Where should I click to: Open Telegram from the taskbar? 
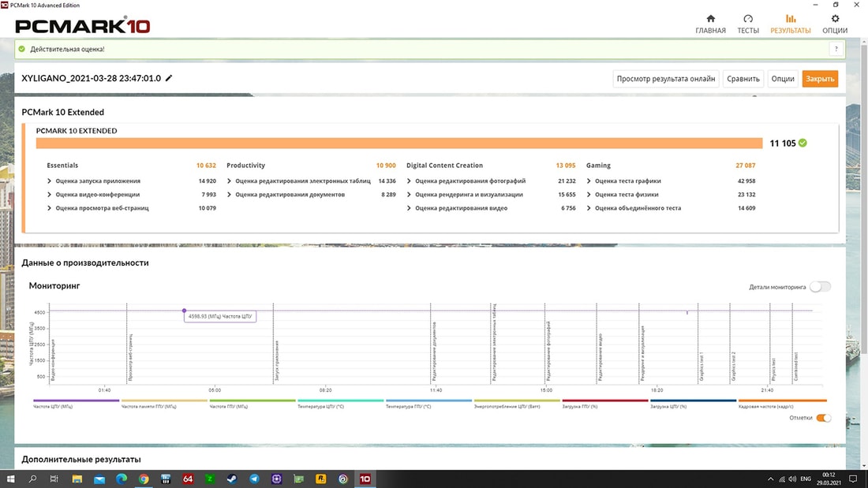point(255,479)
